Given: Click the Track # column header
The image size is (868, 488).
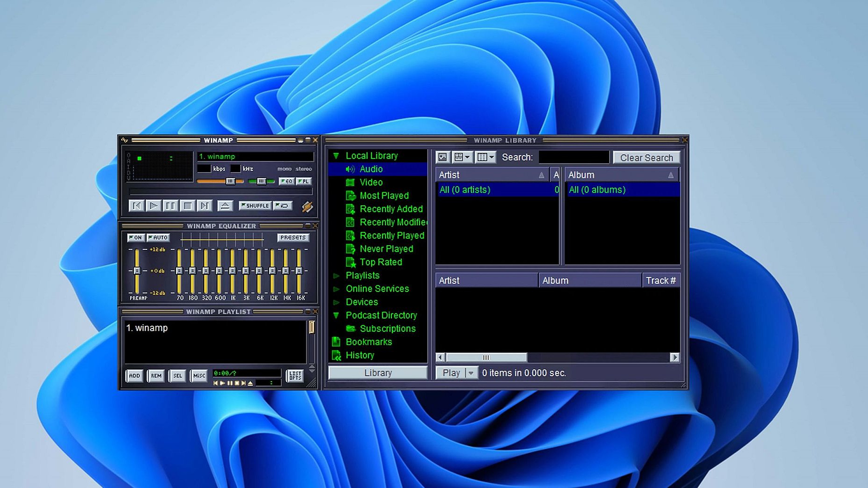Looking at the screenshot, I should (661, 281).
